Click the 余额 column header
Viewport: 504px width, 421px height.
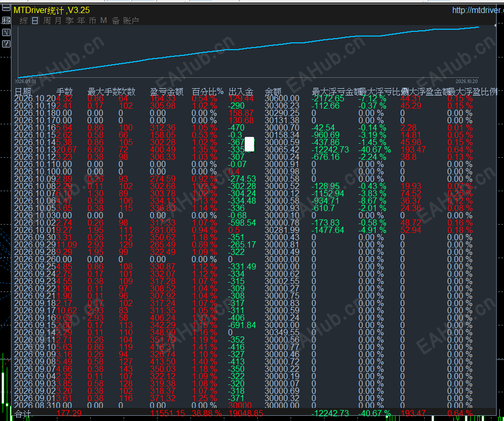273,92
